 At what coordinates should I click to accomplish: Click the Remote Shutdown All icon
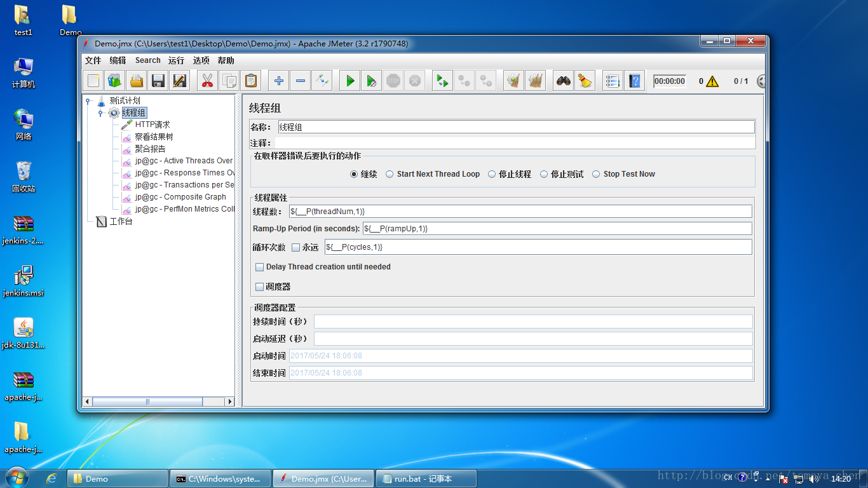pos(486,81)
